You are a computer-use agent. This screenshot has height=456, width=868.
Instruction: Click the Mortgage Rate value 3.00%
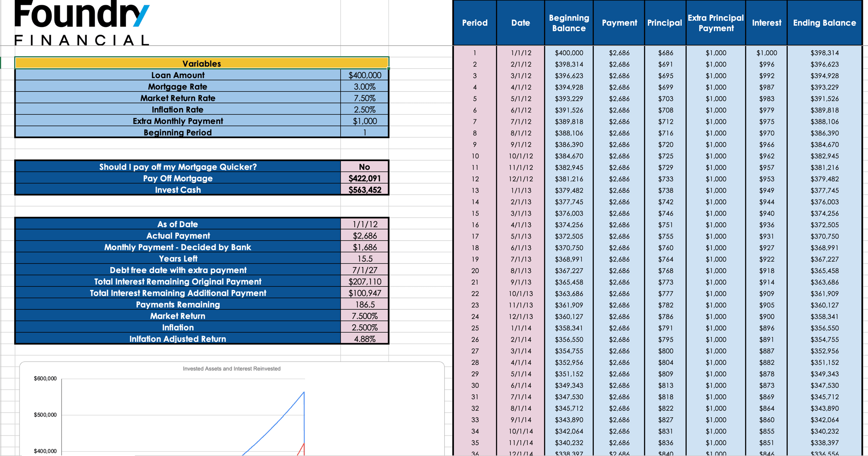365,86
